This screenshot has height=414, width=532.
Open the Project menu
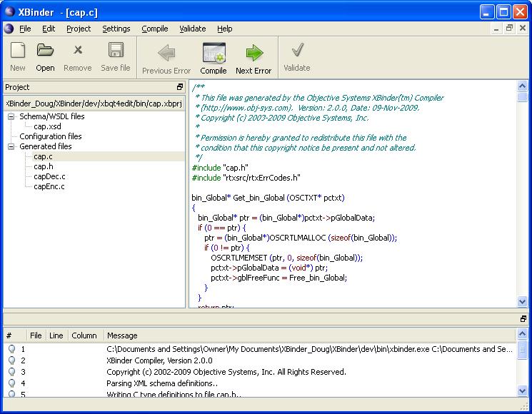pyautogui.click(x=79, y=29)
